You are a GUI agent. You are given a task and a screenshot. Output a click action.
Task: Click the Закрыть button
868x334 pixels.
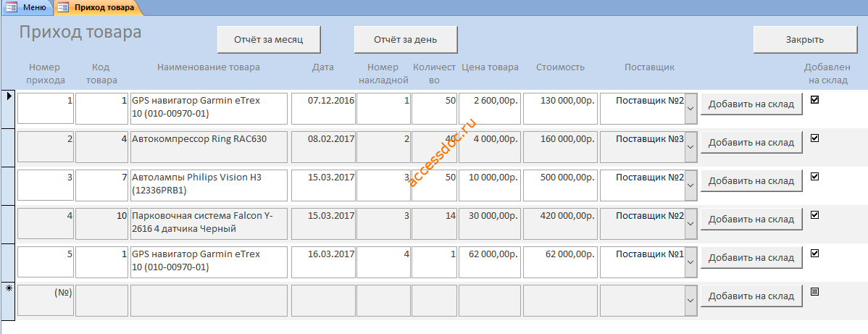[x=805, y=40]
